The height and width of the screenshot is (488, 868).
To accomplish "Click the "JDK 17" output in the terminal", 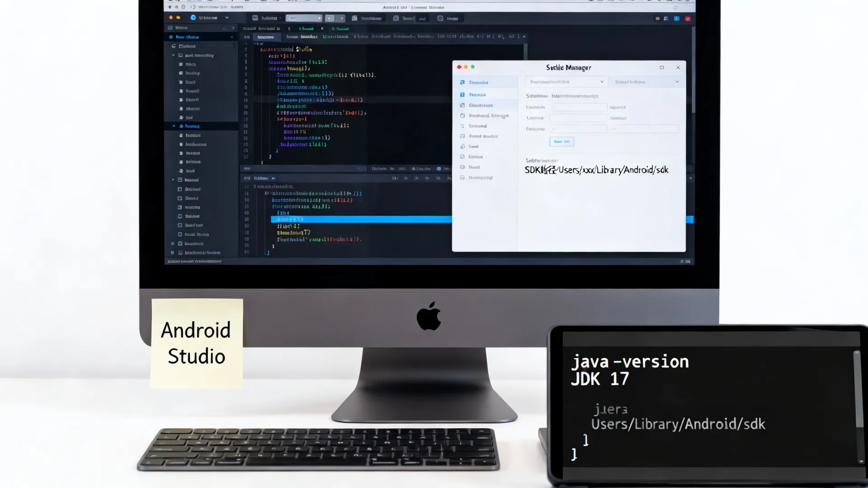I will [600, 379].
